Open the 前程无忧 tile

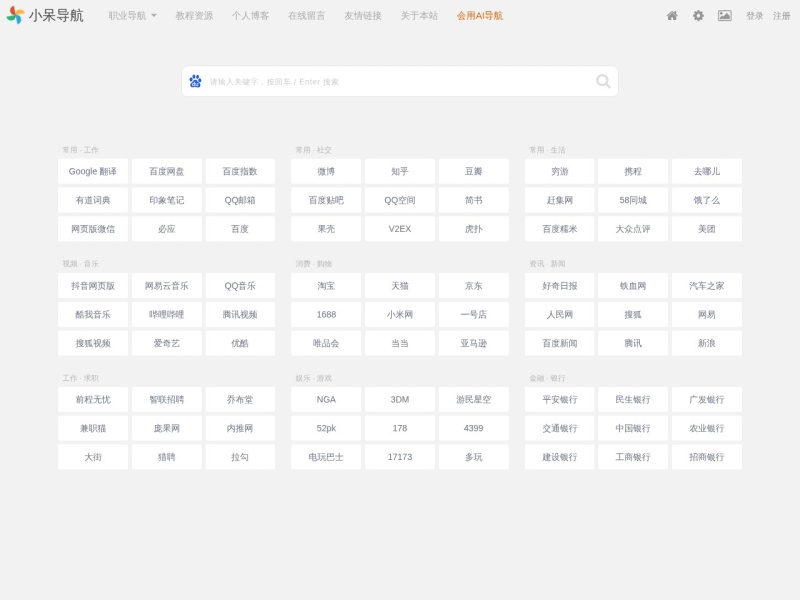point(93,399)
